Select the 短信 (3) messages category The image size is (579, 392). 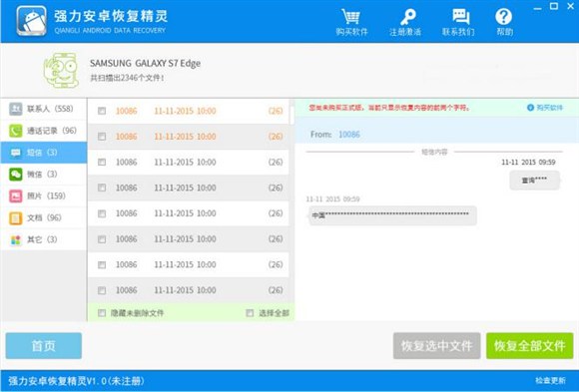pyautogui.click(x=44, y=153)
